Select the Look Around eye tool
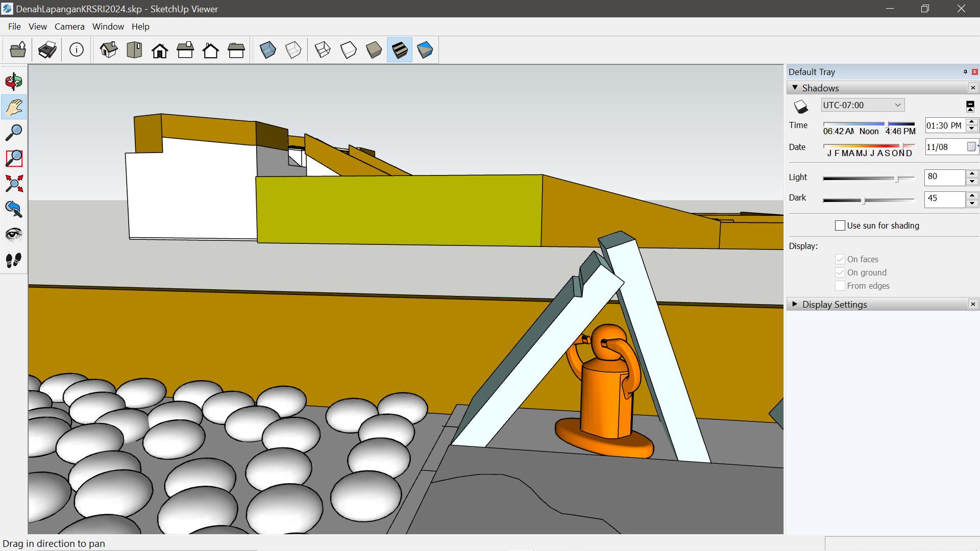Viewport: 980px width, 551px height. click(14, 235)
